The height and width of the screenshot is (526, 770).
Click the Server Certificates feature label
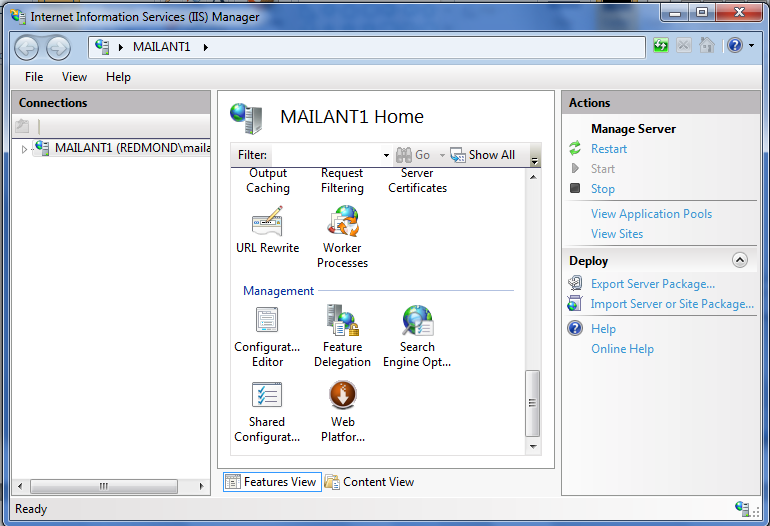pos(417,180)
